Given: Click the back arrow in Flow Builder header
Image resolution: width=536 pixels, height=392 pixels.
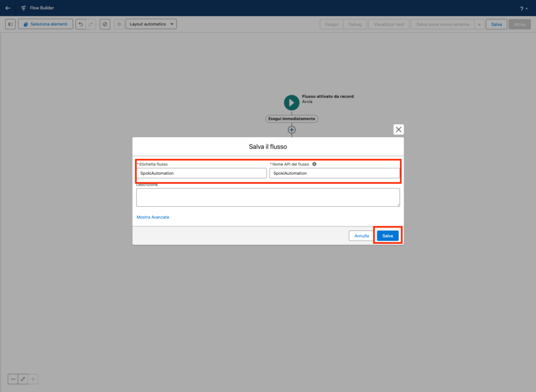Looking at the screenshot, I should (8, 8).
